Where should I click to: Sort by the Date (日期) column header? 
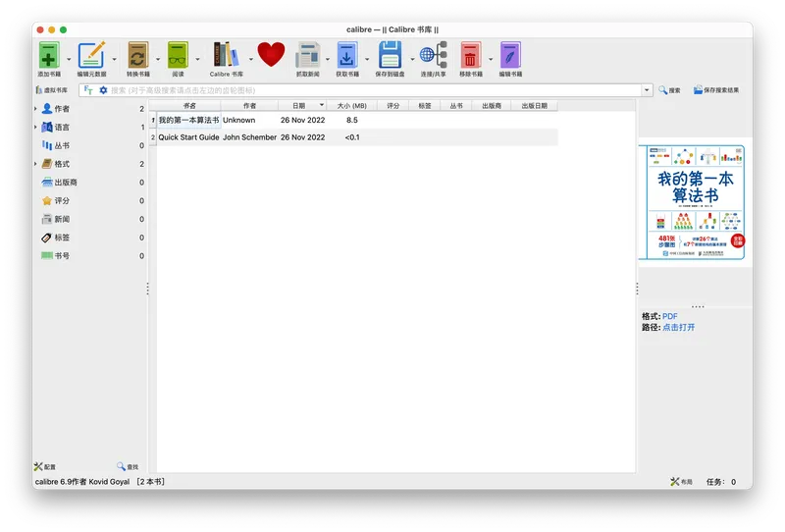302,106
